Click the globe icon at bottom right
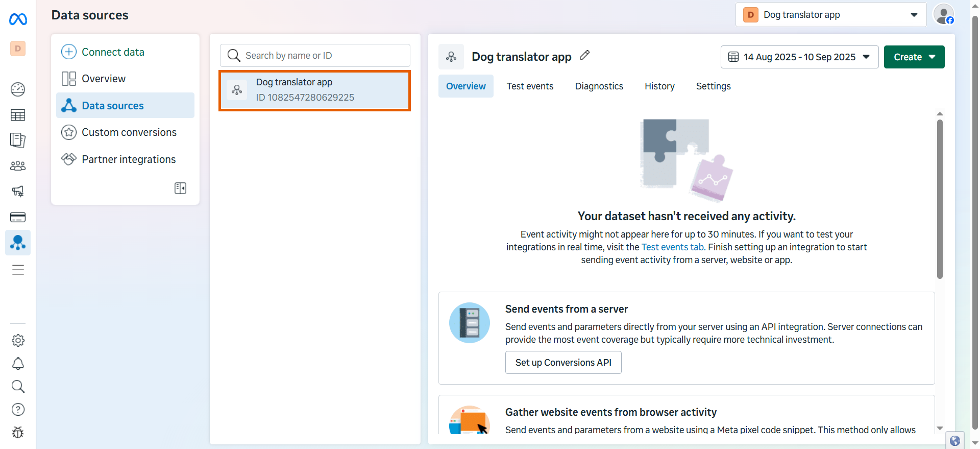This screenshot has width=980, height=449. [955, 441]
